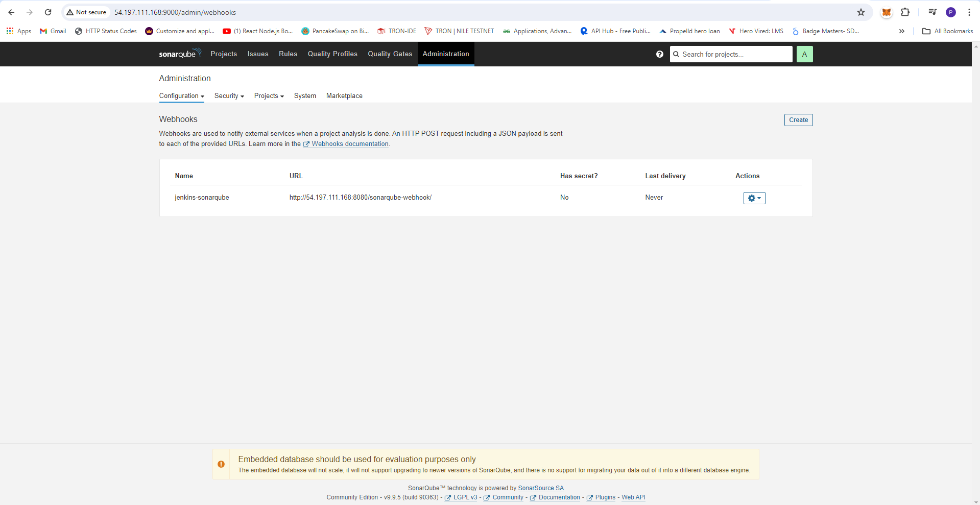The width and height of the screenshot is (980, 505).
Task: Open the TRON | NILE TESTNET bookmark
Action: pyautogui.click(x=459, y=31)
